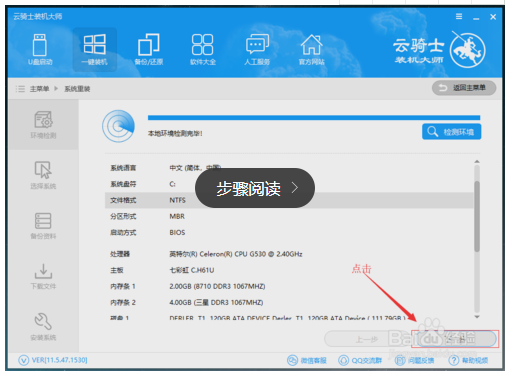The height and width of the screenshot is (373, 507).
Task: Click the list scrollbar up arrow
Action: (x=477, y=162)
